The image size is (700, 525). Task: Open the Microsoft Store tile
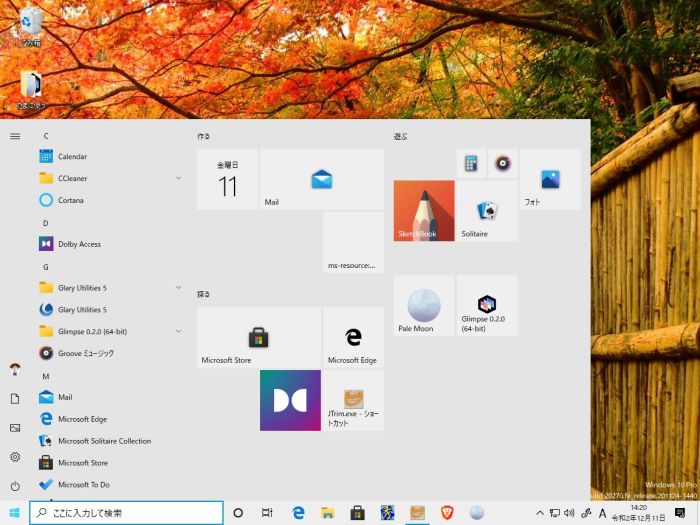click(x=258, y=337)
